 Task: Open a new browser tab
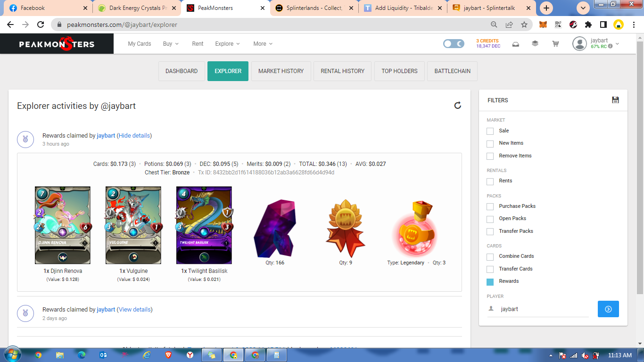(546, 8)
